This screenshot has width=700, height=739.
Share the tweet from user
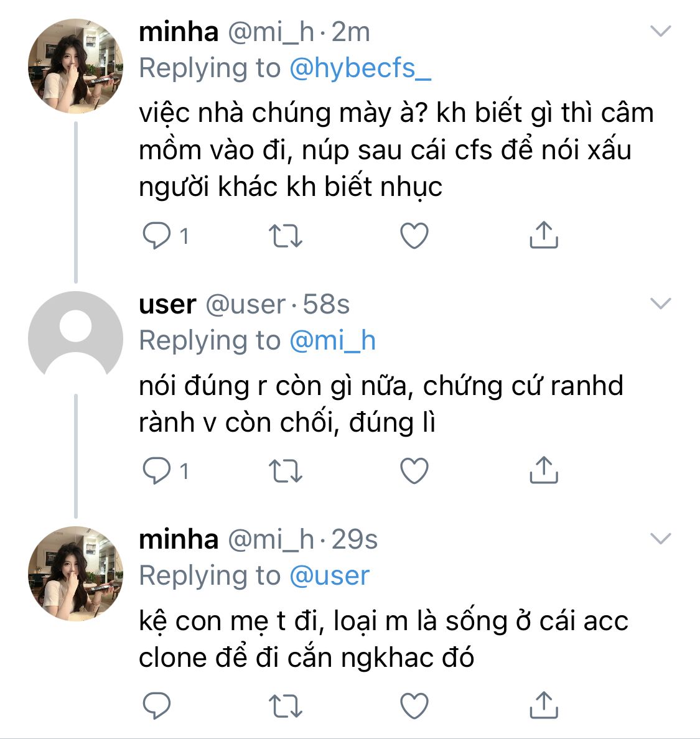543,470
